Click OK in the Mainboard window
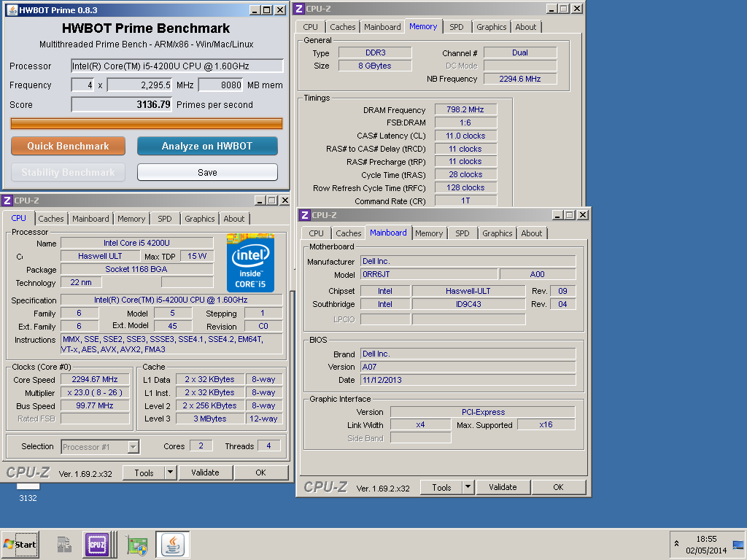The width and height of the screenshot is (747, 560). point(558,486)
